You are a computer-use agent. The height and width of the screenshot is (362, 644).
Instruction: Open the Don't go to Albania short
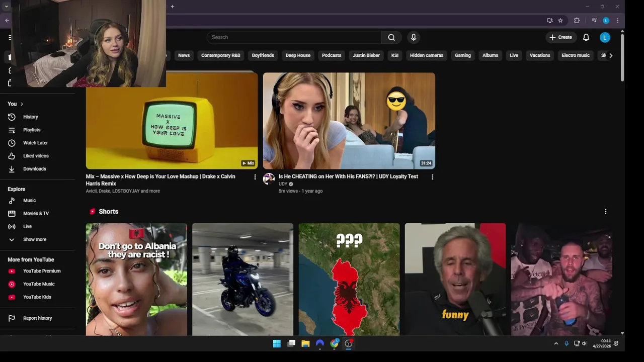(136, 280)
